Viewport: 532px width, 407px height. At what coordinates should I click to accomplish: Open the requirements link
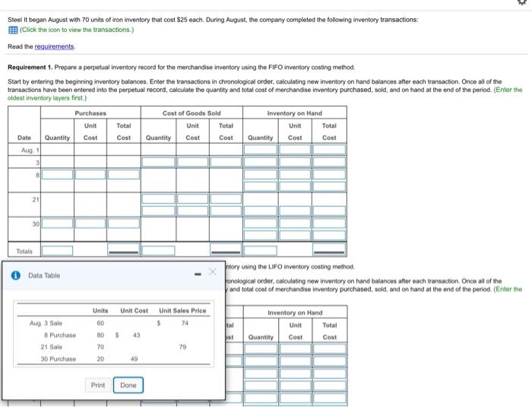click(x=54, y=46)
